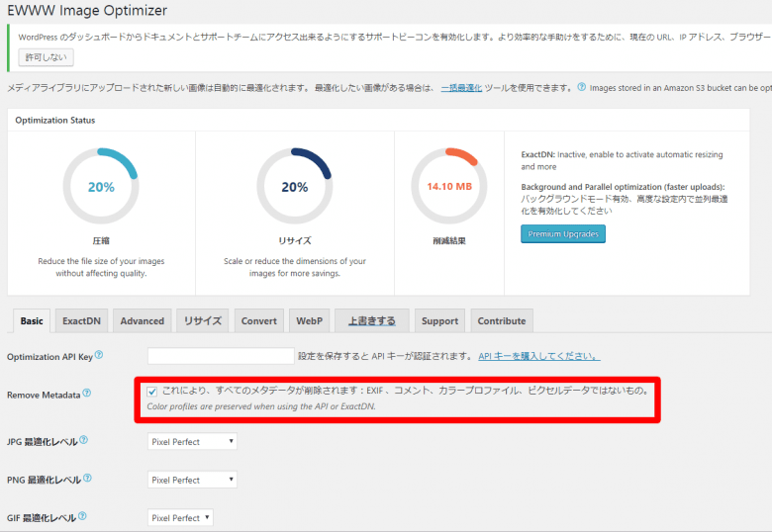
Task: Click help icon before Amazon S3 bucket text
Action: (581, 87)
